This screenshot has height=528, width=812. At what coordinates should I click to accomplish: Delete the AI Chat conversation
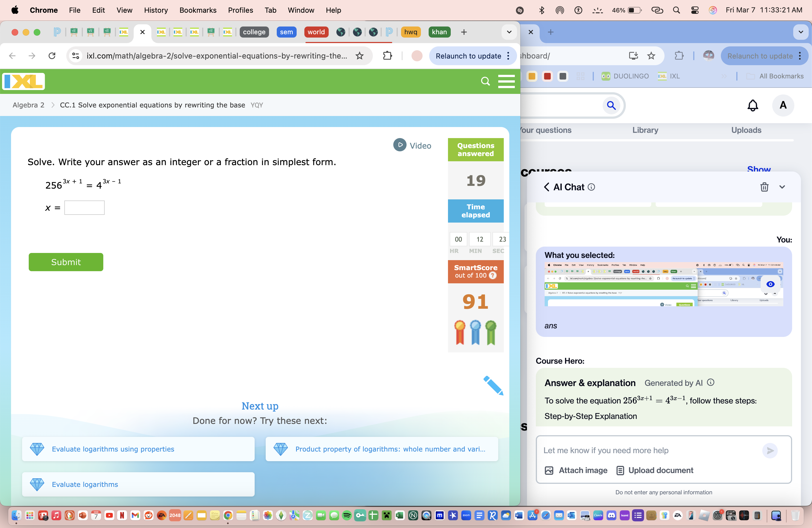[764, 187]
